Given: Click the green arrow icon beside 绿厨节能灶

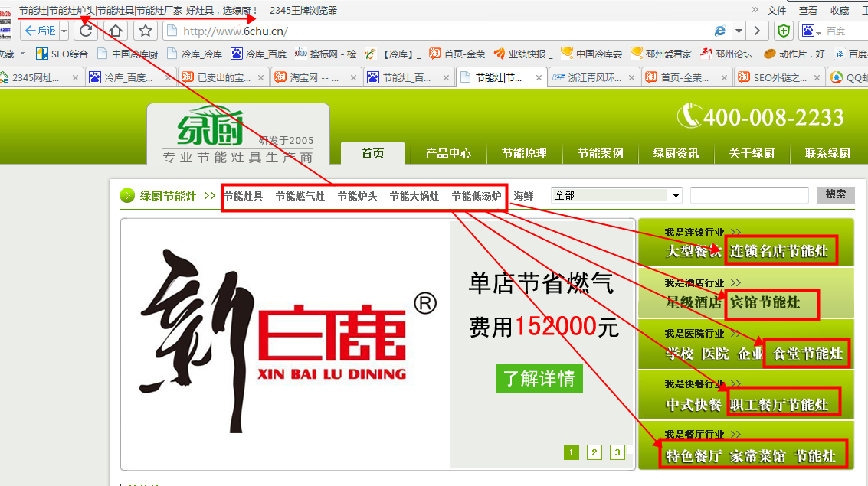Looking at the screenshot, I should tap(127, 196).
